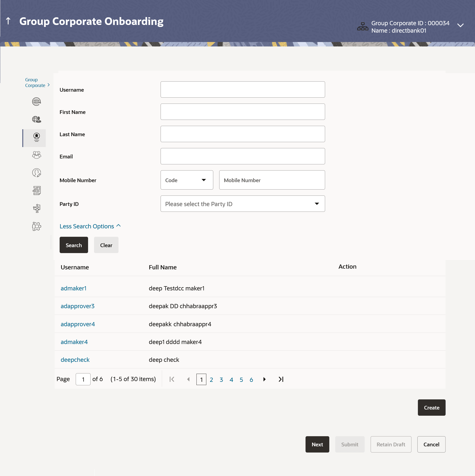Click the globe icon in sidebar

tap(36, 102)
